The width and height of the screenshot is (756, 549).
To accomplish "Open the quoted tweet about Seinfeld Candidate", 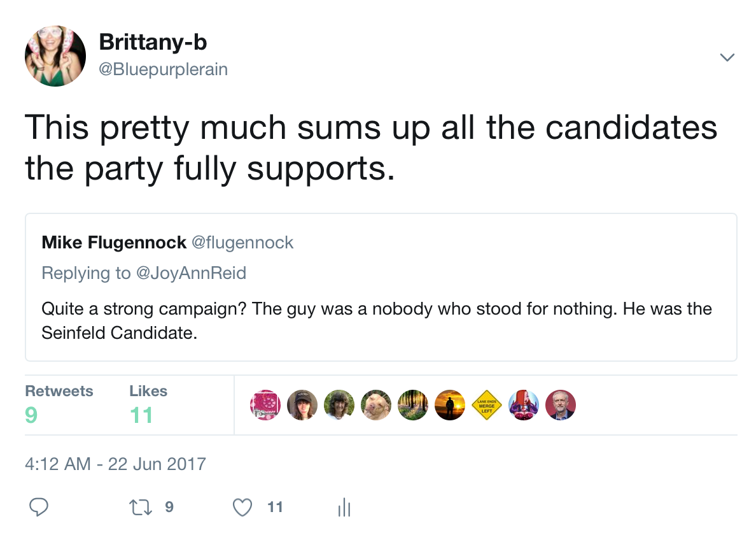I will click(x=381, y=320).
